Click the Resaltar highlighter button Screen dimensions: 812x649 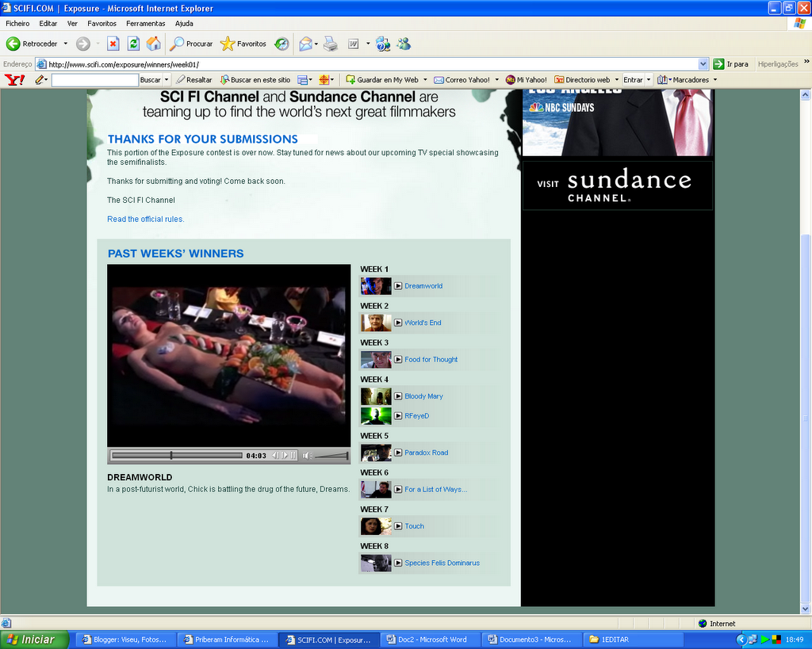pos(194,80)
